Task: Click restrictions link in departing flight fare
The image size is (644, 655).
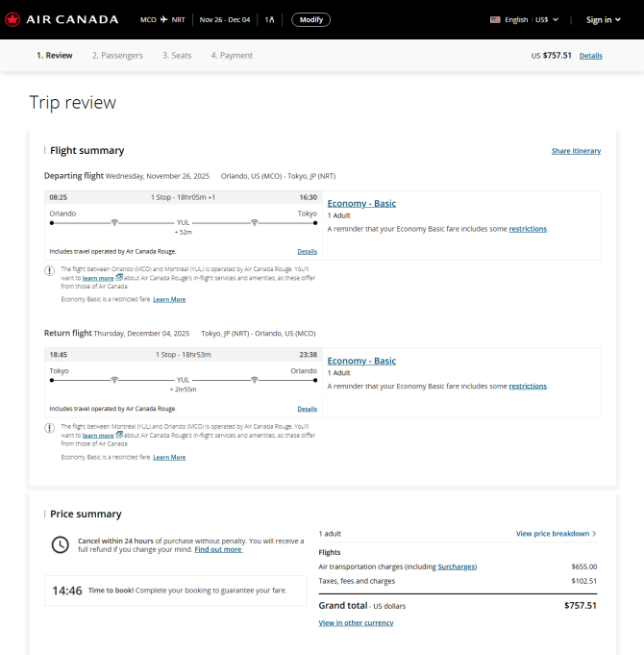Action: (x=528, y=229)
